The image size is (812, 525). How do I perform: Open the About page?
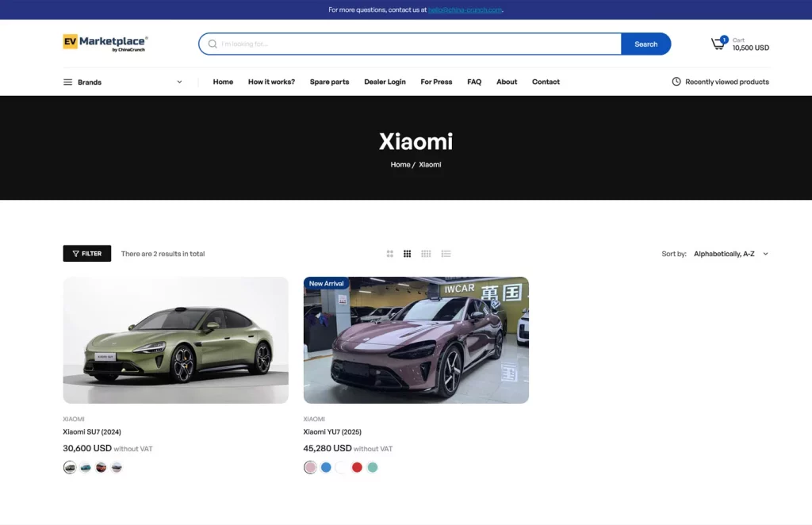point(507,82)
